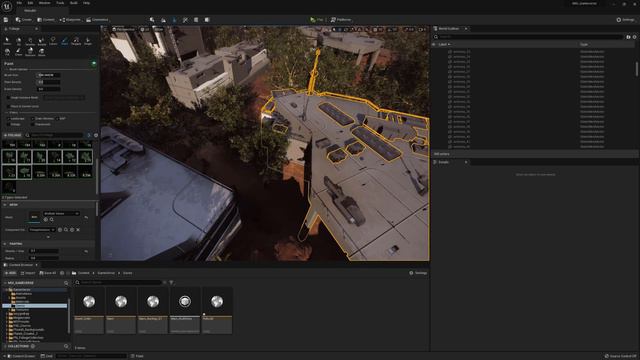Open the viewport options hamburger menu
Viewport: 640px width, 360px height.
[105, 29]
